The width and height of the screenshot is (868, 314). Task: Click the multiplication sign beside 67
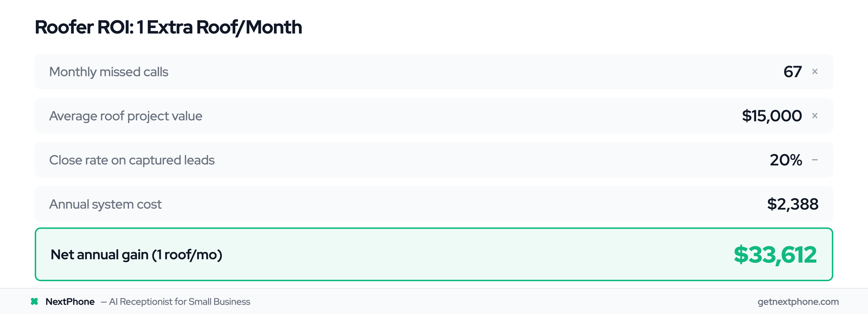click(815, 72)
